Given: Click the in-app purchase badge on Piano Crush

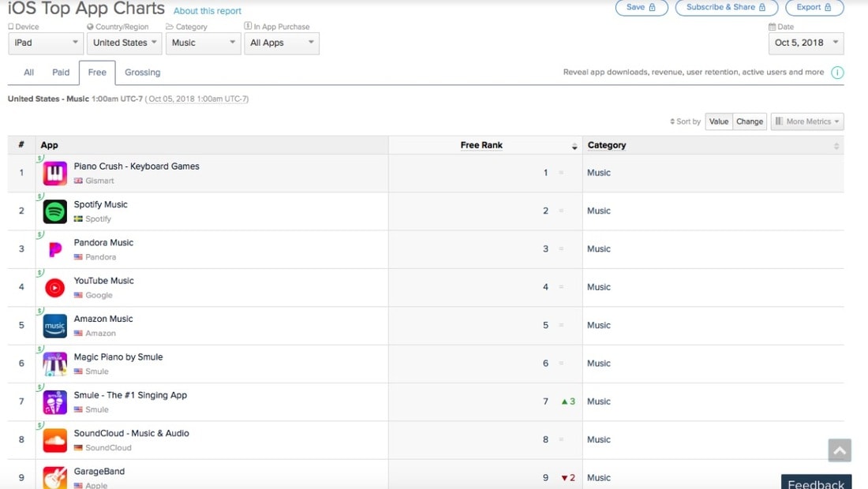Looking at the screenshot, I should 40,159.
